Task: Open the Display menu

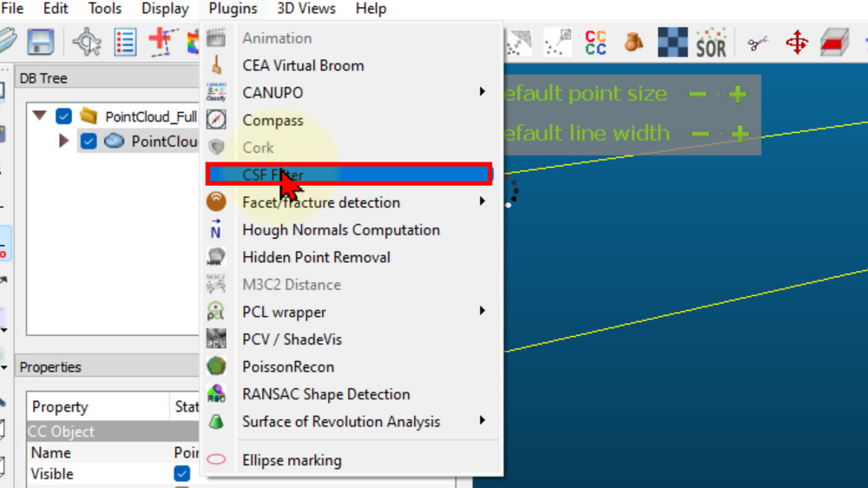Action: coord(165,9)
